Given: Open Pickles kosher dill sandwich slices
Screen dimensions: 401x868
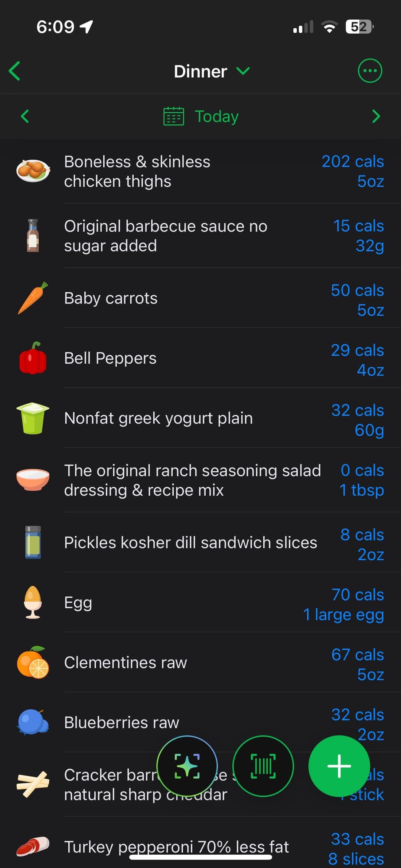Looking at the screenshot, I should pos(190,543).
